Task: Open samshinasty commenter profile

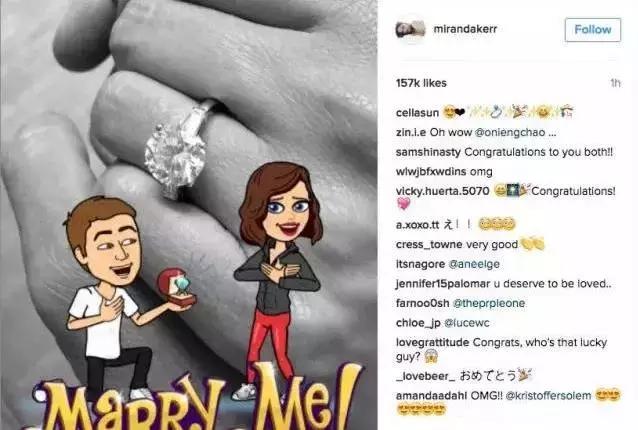Action: tap(428, 152)
